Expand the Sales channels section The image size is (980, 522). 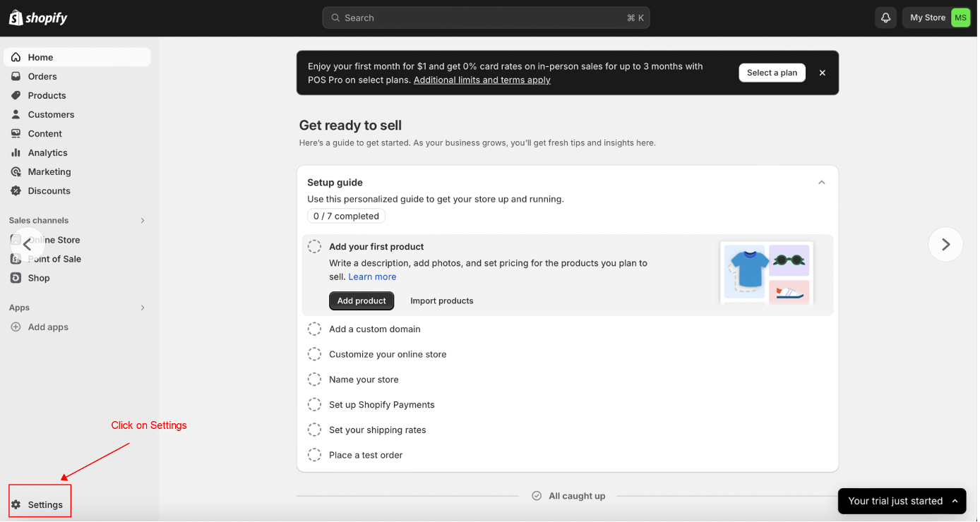click(143, 221)
